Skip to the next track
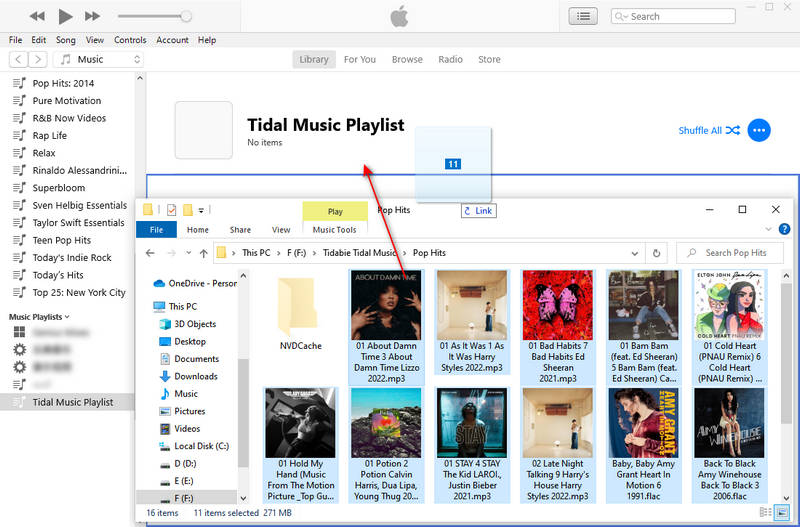Screen dimensions: 800x527 click(x=92, y=16)
